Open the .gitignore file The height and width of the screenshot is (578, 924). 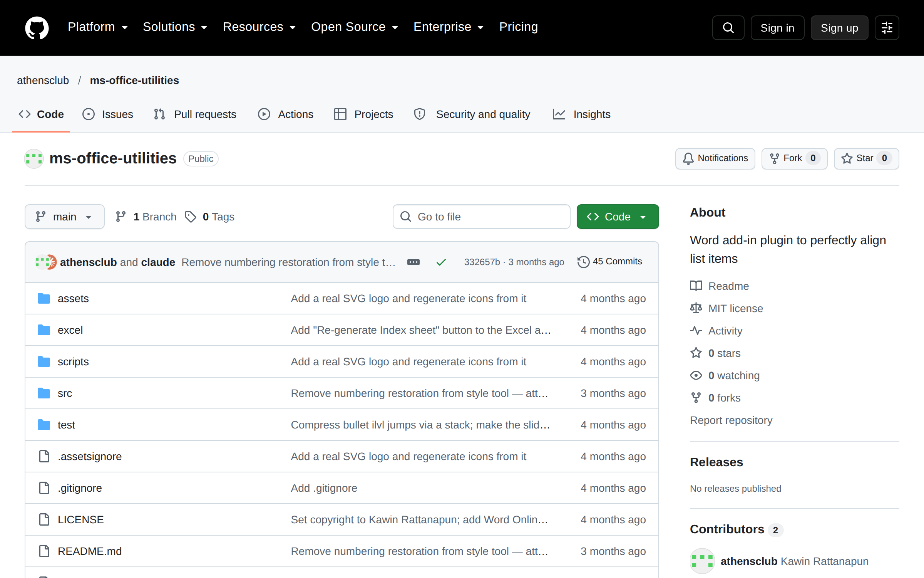coord(80,488)
